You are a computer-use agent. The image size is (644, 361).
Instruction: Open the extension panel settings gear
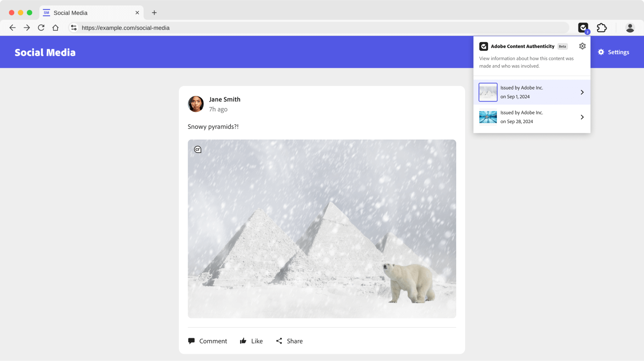click(x=582, y=46)
